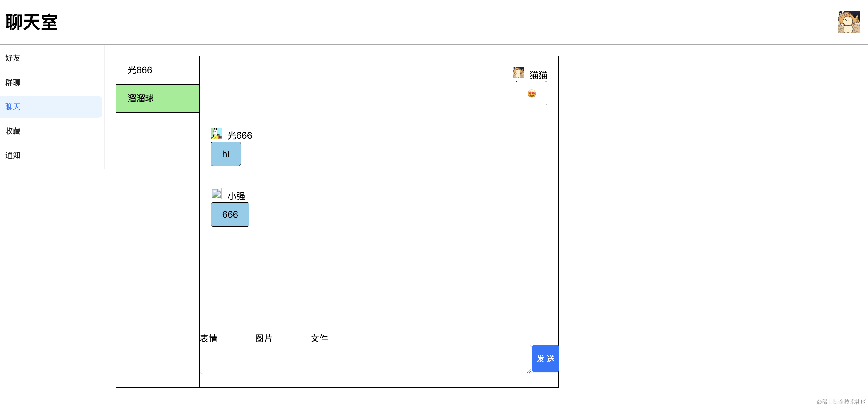Viewport: 868px width, 407px height.
Task: Click 文件 to attach a file
Action: click(319, 338)
